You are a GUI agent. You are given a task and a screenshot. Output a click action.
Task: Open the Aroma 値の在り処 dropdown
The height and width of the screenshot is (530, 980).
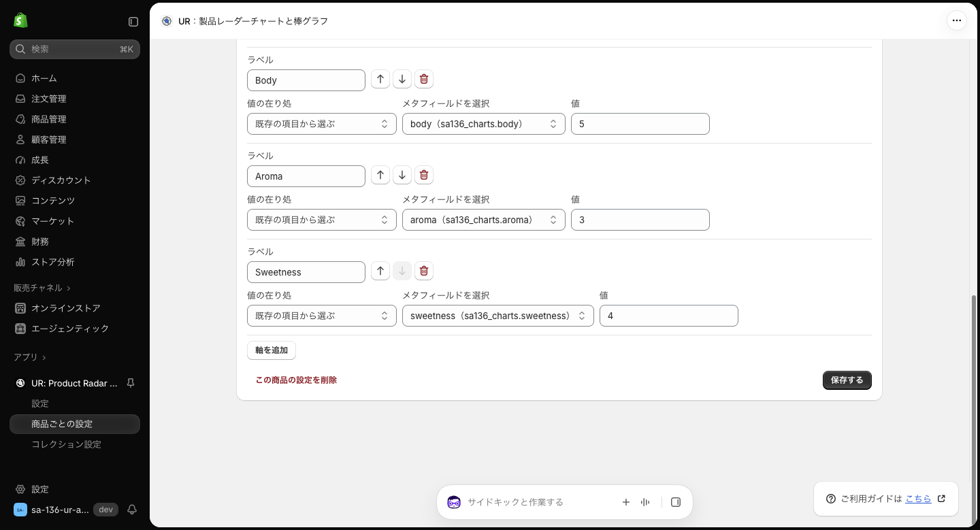pyautogui.click(x=322, y=220)
